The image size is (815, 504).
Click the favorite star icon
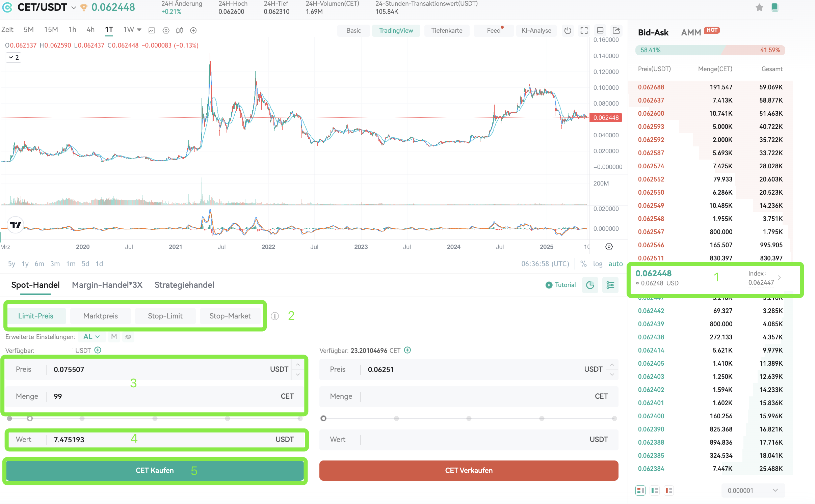[x=759, y=7]
